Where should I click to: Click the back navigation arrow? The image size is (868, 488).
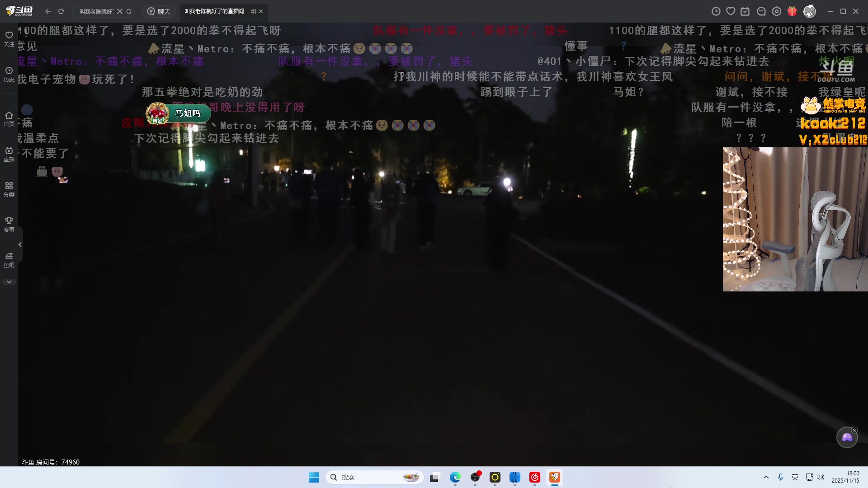coord(47,12)
